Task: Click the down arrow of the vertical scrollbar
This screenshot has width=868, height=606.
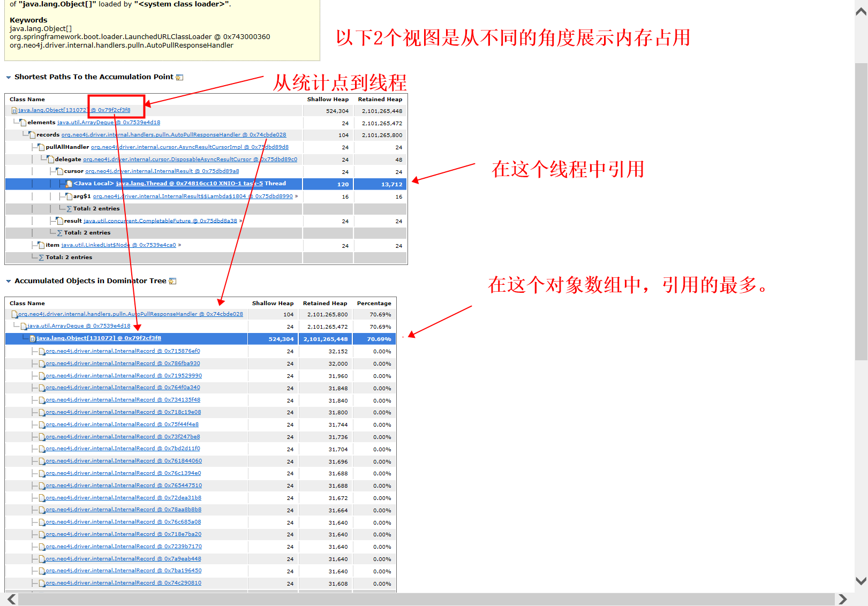Action: (861, 581)
